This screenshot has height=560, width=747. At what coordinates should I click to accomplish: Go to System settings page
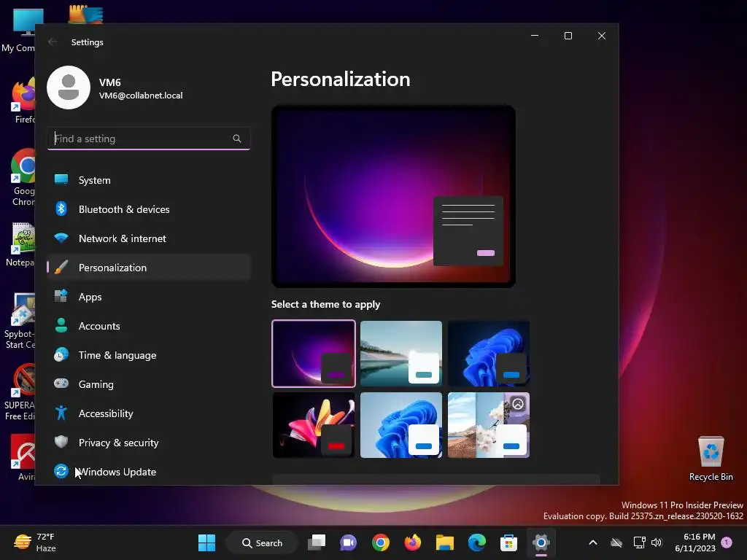click(149, 180)
